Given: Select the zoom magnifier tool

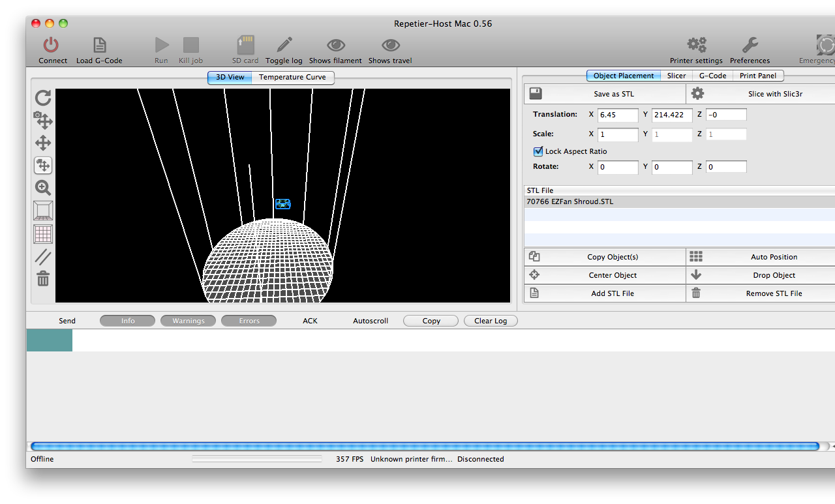Looking at the screenshot, I should coord(43,188).
